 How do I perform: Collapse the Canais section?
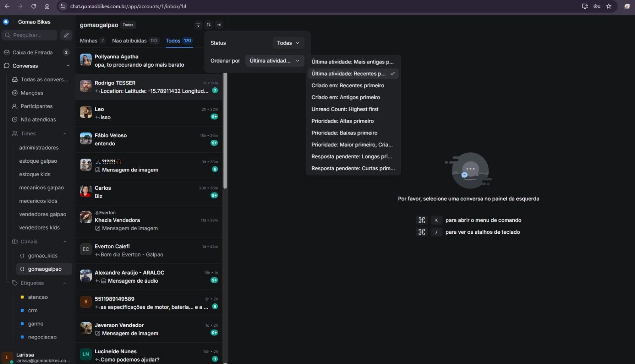pos(65,242)
